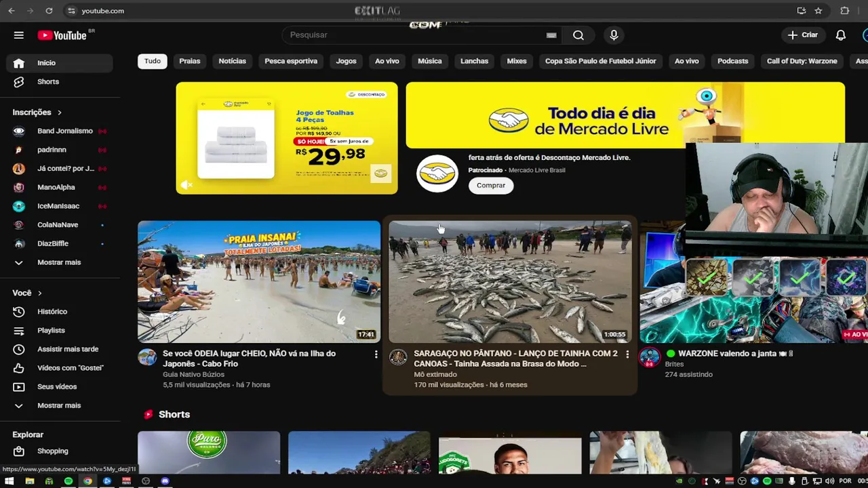Screen dimensions: 868x488
Task: Start voice search with microphone icon
Action: coord(614,35)
